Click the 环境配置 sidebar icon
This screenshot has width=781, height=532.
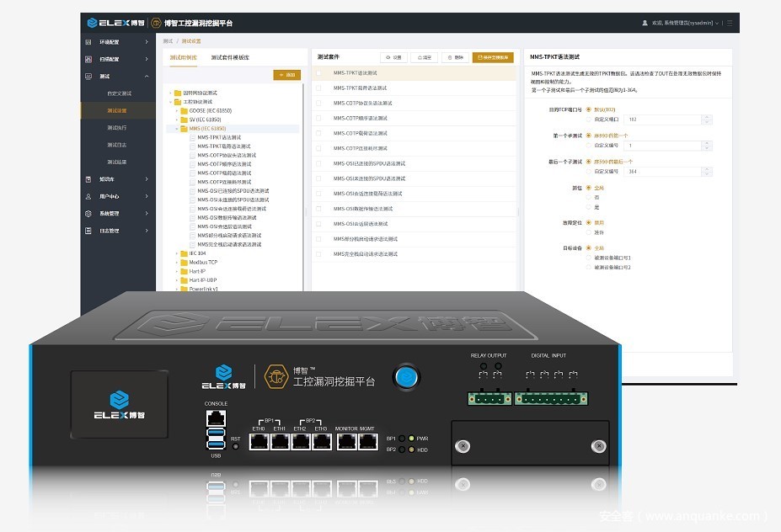pyautogui.click(x=90, y=41)
